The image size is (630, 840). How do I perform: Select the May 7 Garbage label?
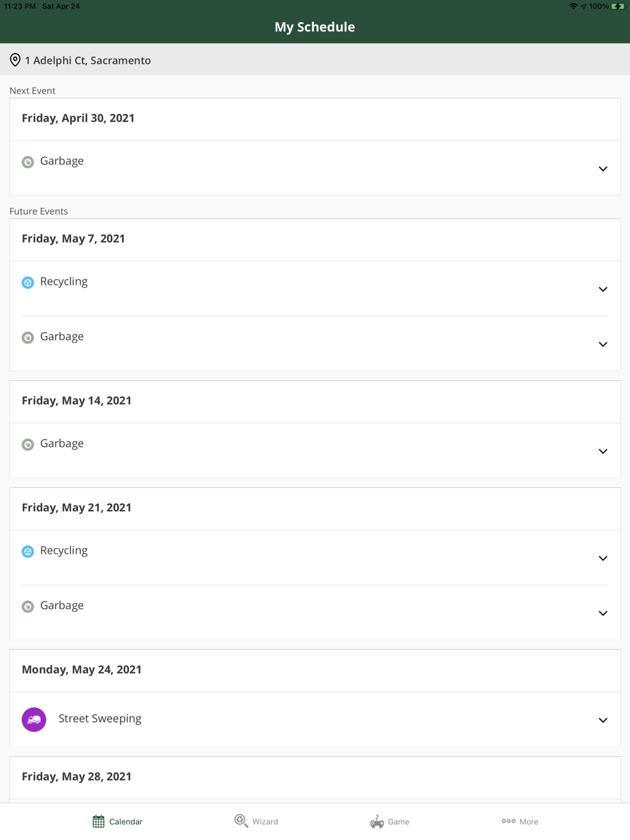[62, 336]
